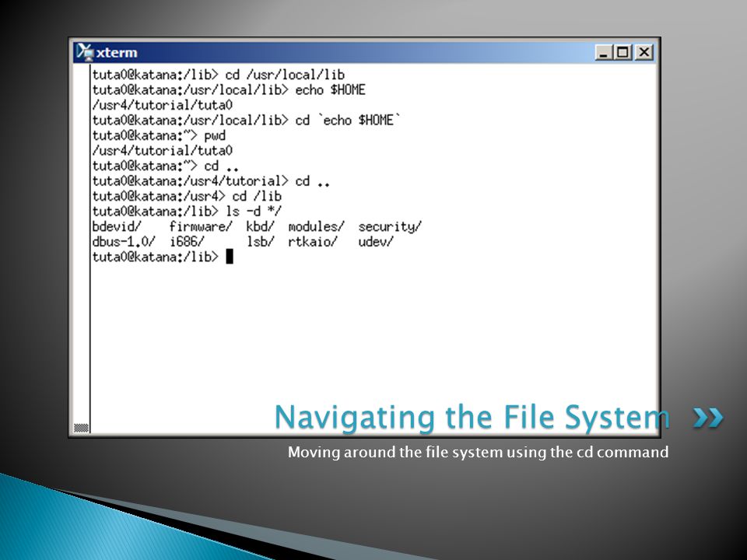747x560 pixels.
Task: Click the 'pwd' command line
Action: click(159, 135)
